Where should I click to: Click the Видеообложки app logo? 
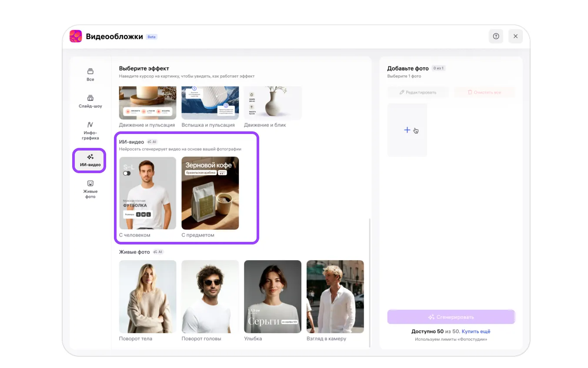pos(76,37)
